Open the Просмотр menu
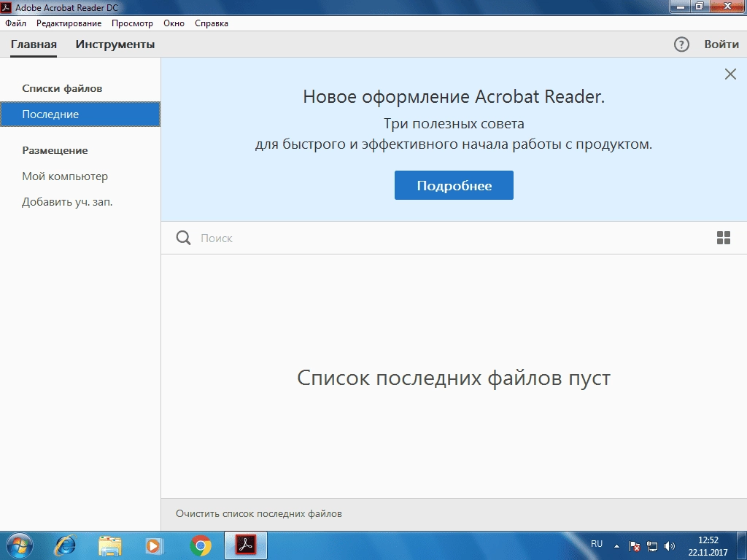The image size is (747, 560). pos(133,23)
